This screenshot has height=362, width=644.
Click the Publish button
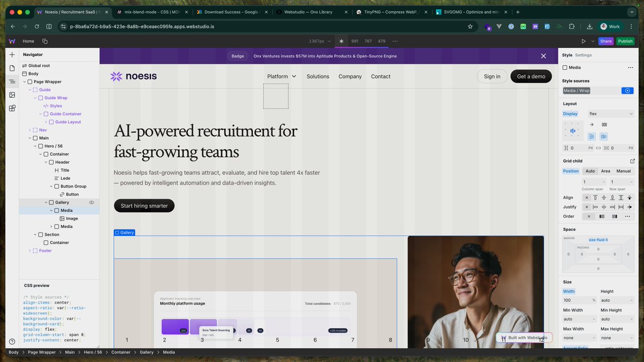pos(625,41)
